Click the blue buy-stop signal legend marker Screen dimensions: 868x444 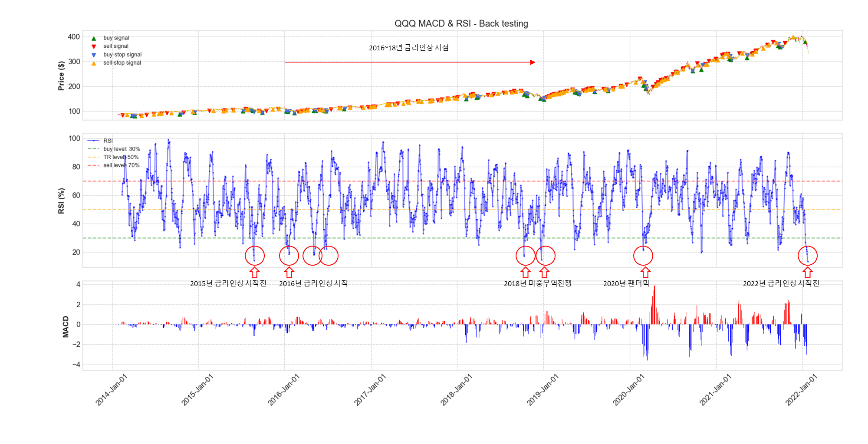pos(94,55)
